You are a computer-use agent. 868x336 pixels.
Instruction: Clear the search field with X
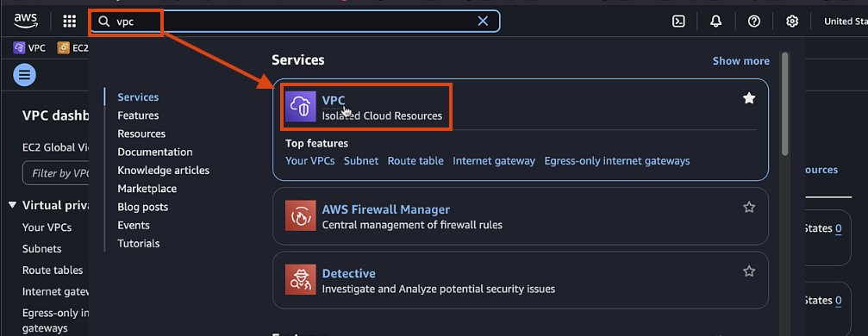point(483,21)
